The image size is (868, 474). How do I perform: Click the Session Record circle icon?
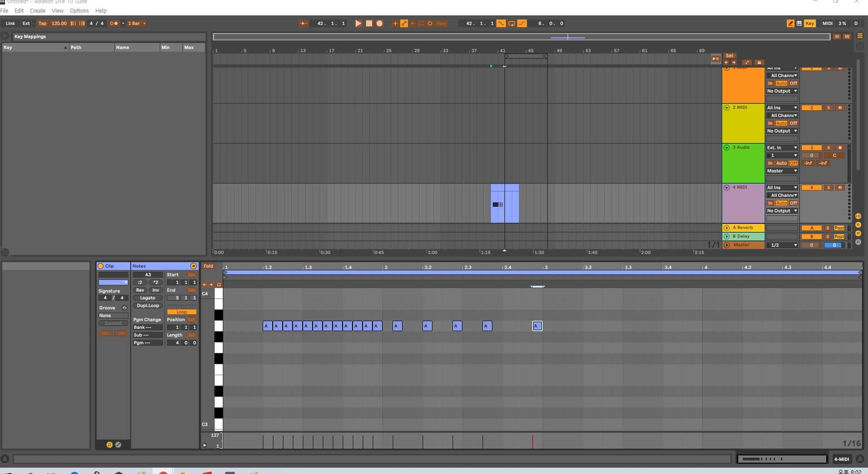[430, 23]
